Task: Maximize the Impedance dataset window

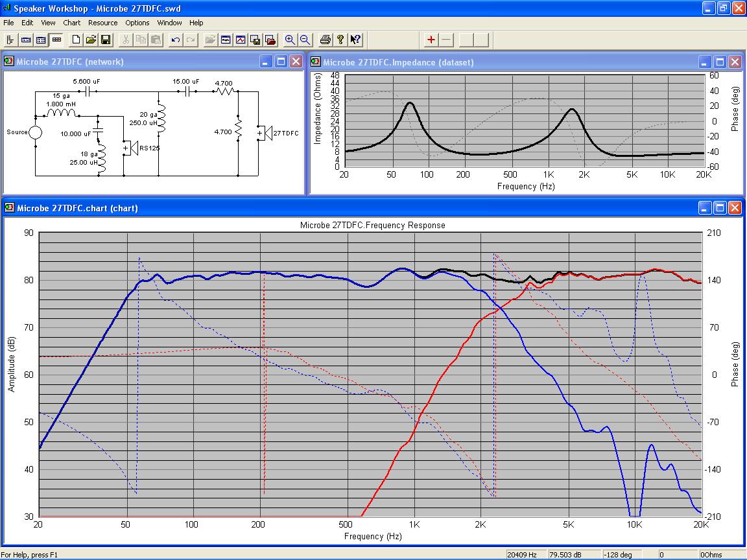Action: tap(720, 62)
